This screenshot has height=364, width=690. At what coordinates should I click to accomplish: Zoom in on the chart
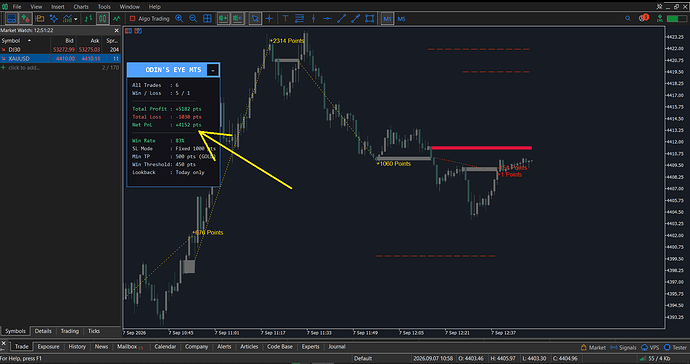pyautogui.click(x=179, y=18)
